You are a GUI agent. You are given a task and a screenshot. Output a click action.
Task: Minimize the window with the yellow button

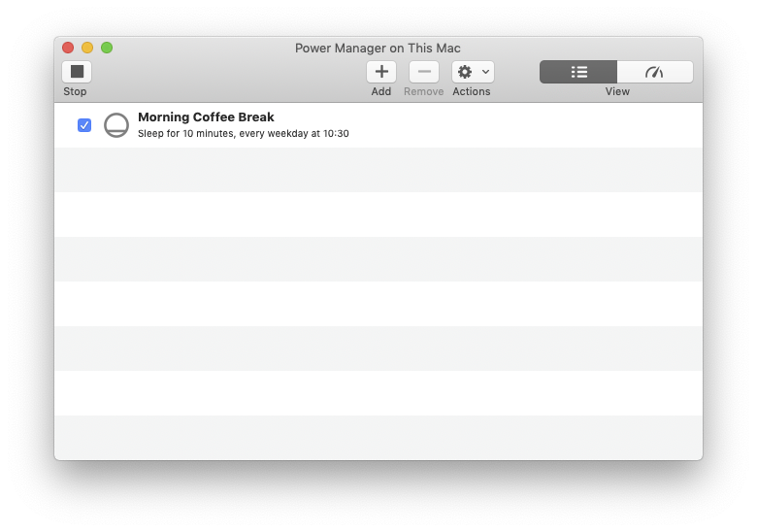pyautogui.click(x=87, y=48)
